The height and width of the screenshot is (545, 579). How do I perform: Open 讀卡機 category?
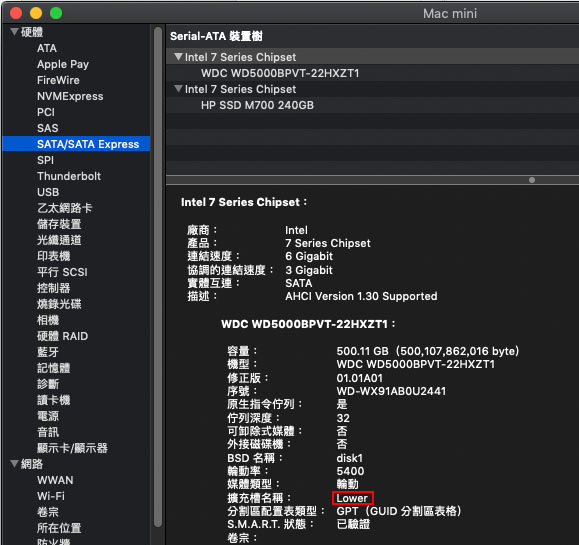(54, 400)
